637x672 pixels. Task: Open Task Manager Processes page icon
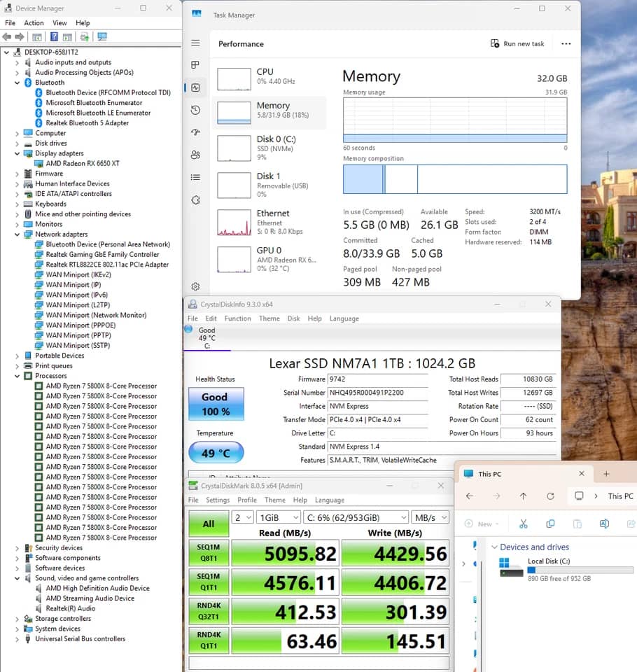(x=195, y=64)
